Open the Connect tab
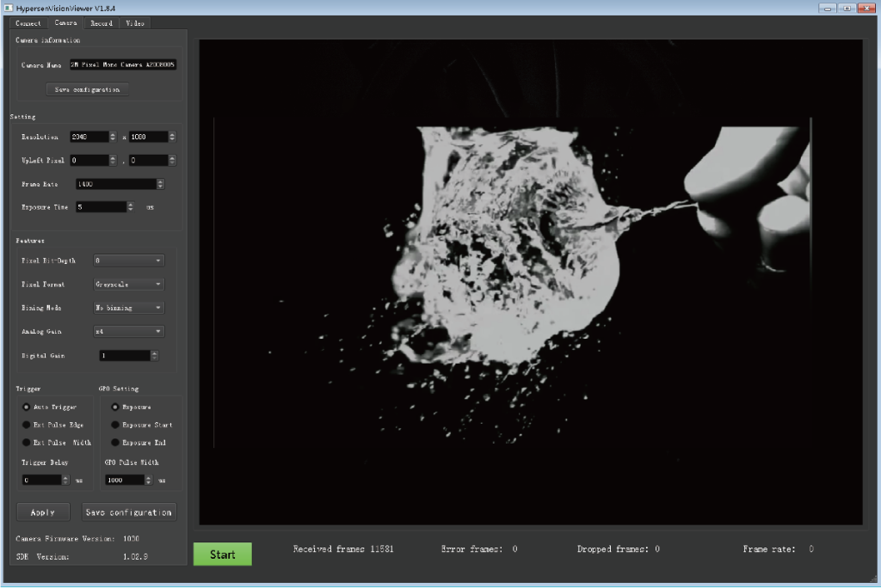The height and width of the screenshot is (588, 881). pos(28,23)
